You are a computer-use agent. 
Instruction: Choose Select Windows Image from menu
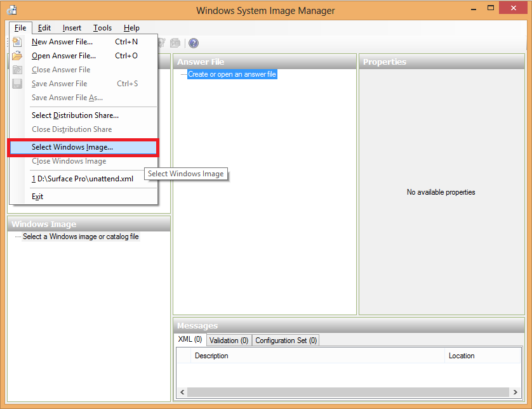pyautogui.click(x=83, y=147)
